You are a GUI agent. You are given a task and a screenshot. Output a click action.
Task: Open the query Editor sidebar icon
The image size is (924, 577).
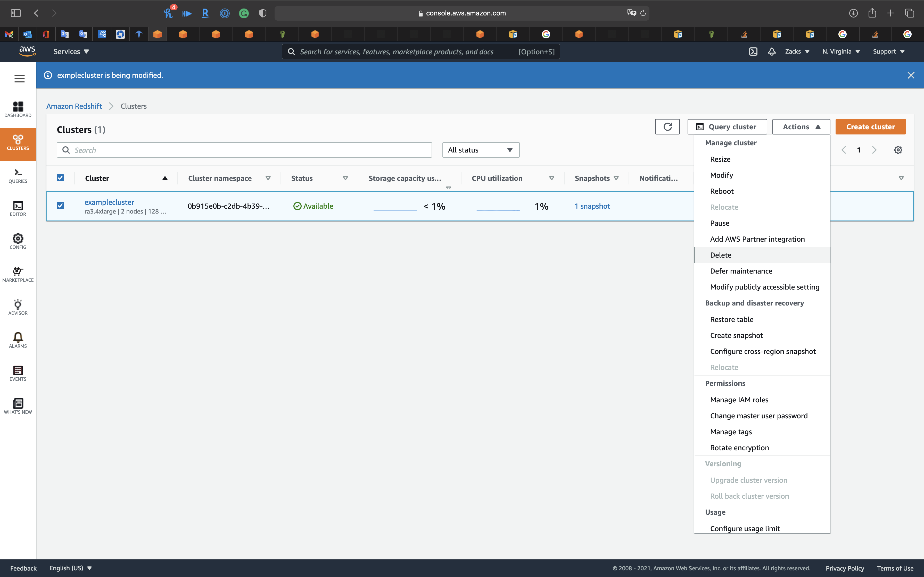pos(18,208)
